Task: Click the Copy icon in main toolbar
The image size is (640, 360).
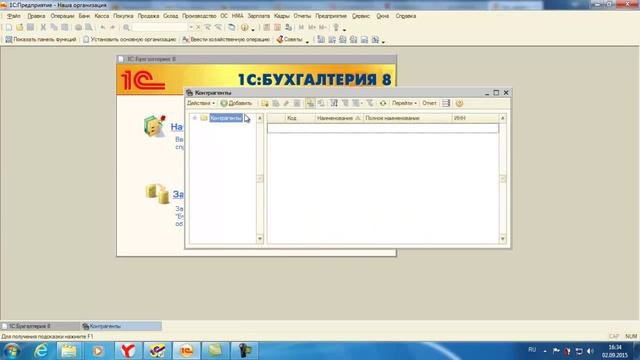Action: tap(53, 27)
